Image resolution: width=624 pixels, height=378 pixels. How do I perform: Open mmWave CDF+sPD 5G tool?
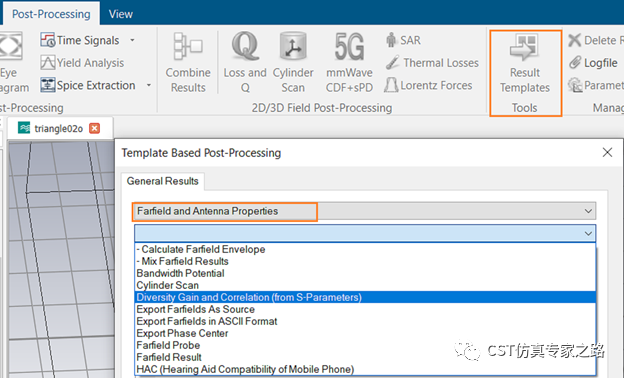coord(349,62)
